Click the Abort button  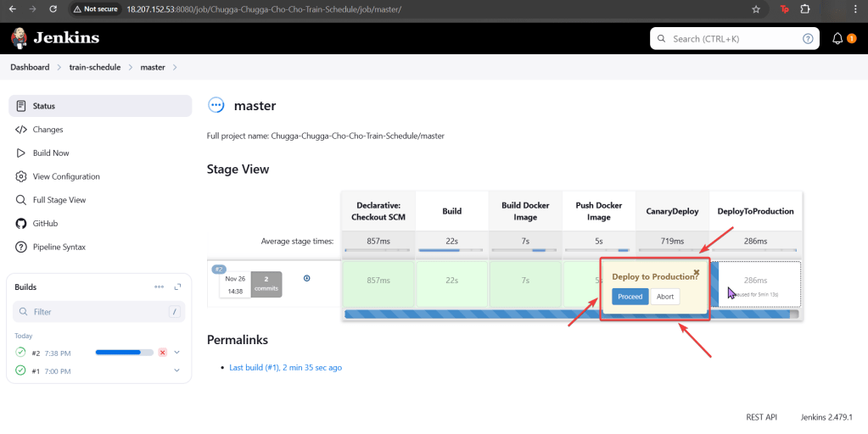[x=665, y=297]
